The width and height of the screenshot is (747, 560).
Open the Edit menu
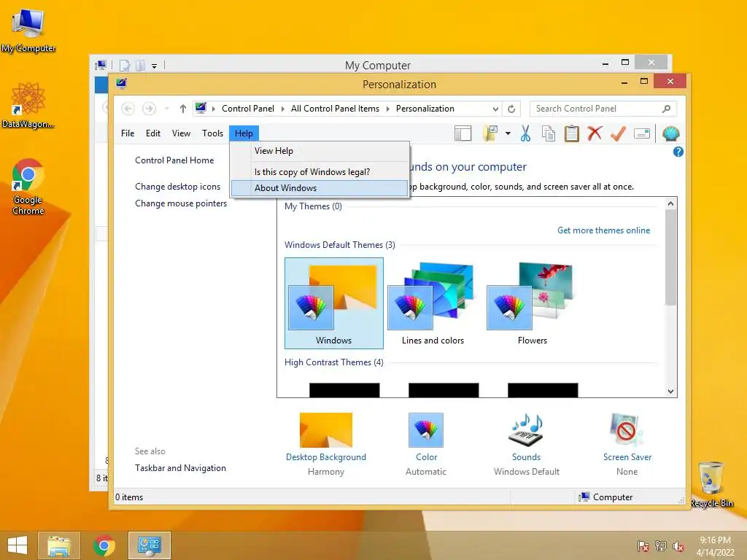pos(153,133)
